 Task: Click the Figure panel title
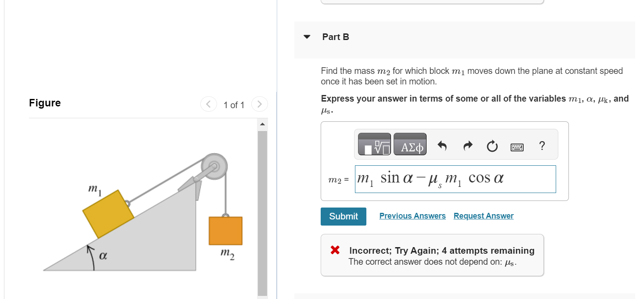[44, 102]
